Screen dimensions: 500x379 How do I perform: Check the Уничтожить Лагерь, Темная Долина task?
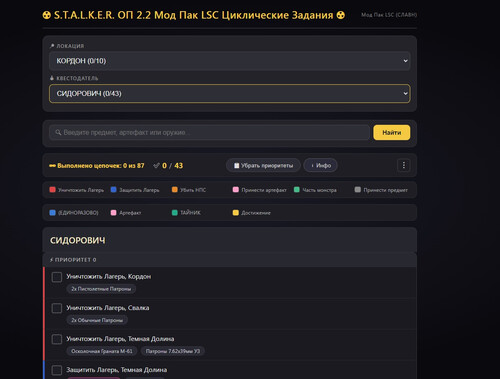tap(57, 339)
